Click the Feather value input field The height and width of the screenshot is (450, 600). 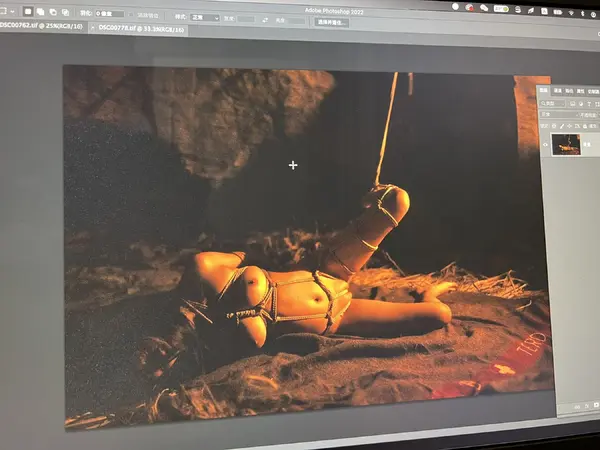(108, 14)
